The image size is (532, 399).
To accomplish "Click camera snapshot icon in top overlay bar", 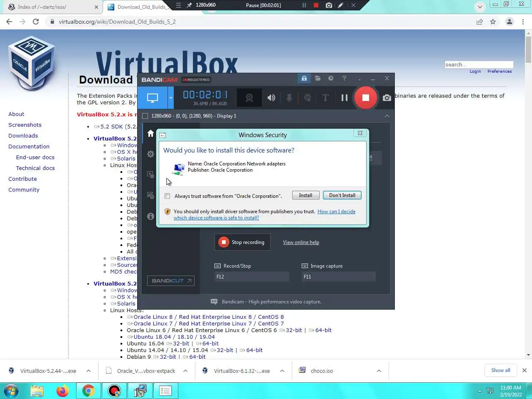I will point(329,5).
